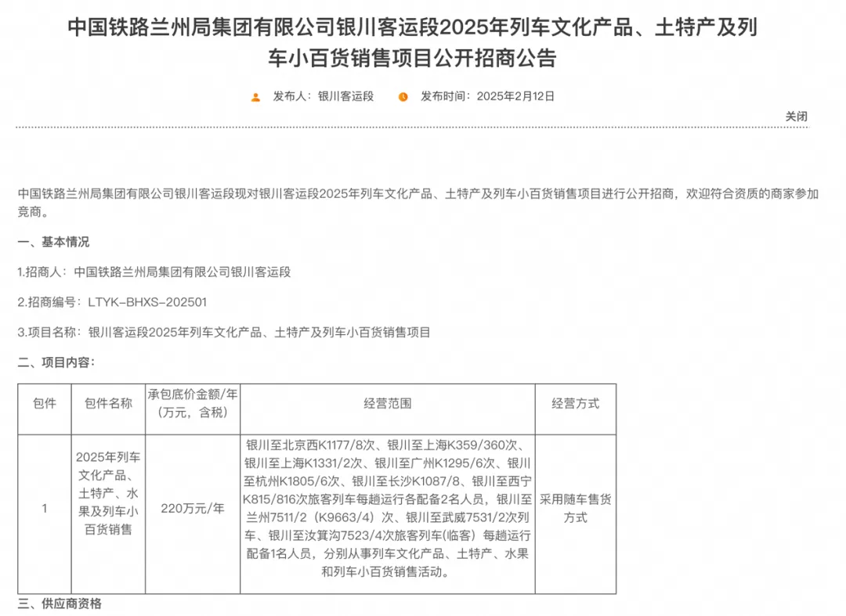The image size is (846, 616).
Task: Click the intro paragraph ending 欢迎符合资质的商家参加竞商
Action: click(x=418, y=203)
